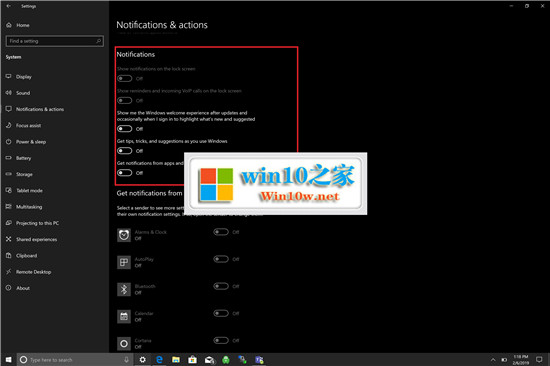Click the About info icon
550x366 pixels.
pyautogui.click(x=9, y=288)
